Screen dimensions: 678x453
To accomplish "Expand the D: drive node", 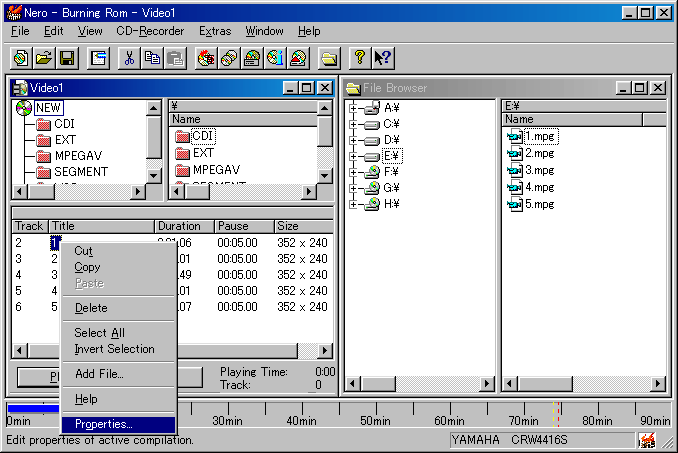I will click(x=353, y=140).
